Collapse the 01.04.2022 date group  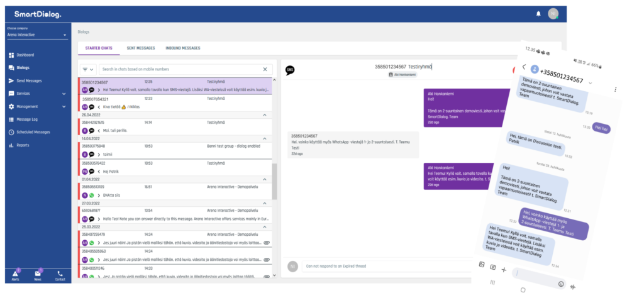[265, 179]
